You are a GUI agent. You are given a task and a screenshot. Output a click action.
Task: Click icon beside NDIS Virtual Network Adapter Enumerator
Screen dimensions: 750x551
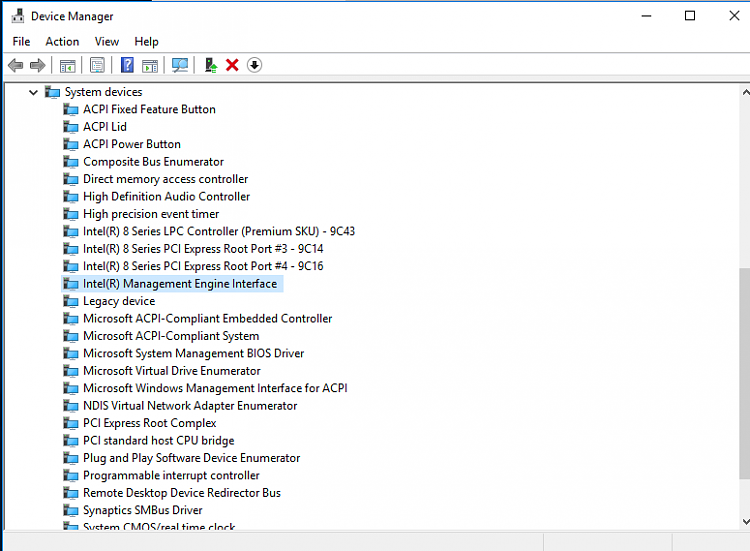[71, 406]
